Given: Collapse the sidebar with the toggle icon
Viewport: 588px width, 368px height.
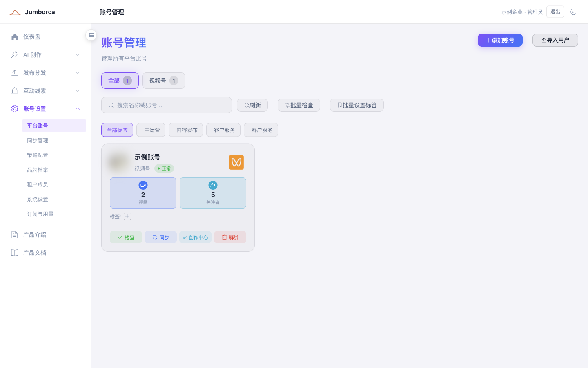Looking at the screenshot, I should coord(91,35).
